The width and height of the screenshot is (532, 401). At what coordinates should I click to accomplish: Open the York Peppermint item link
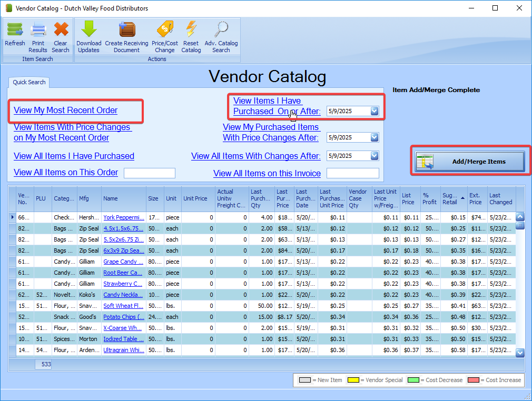pyautogui.click(x=123, y=217)
